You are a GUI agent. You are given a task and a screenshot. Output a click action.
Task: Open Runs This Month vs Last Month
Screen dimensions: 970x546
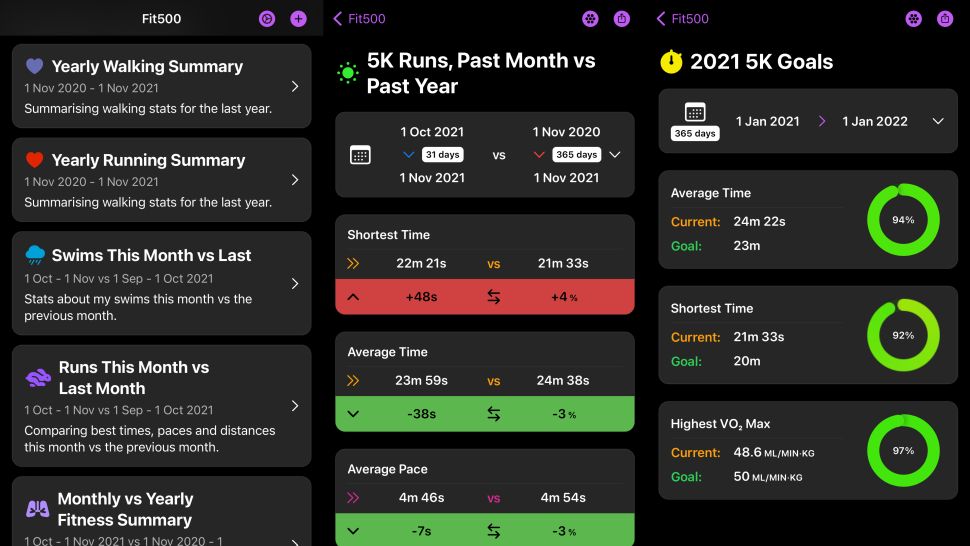pos(161,406)
